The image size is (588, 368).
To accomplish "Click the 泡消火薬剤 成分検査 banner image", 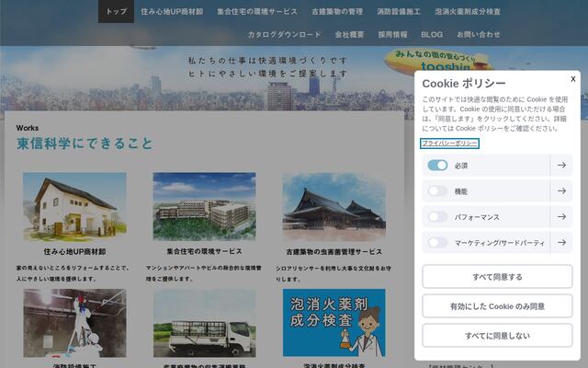I will [334, 323].
